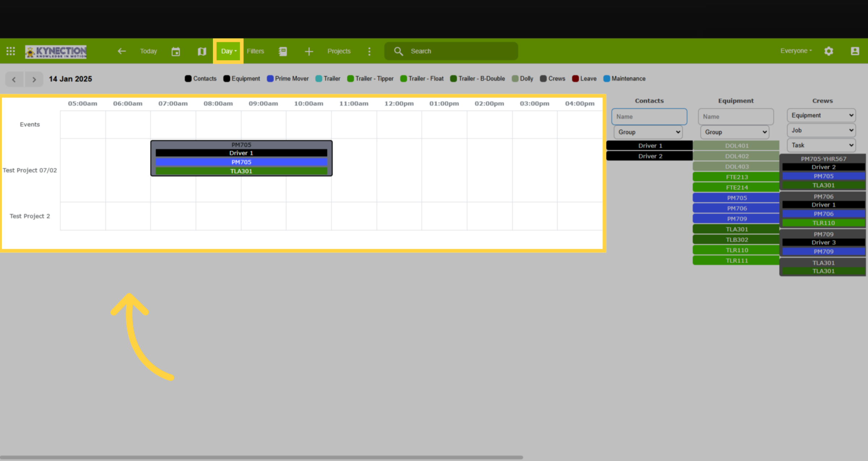
Task: Click the Today button
Action: (x=149, y=51)
